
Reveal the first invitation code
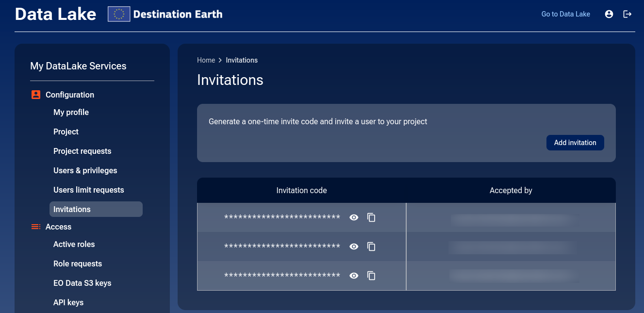tap(354, 217)
